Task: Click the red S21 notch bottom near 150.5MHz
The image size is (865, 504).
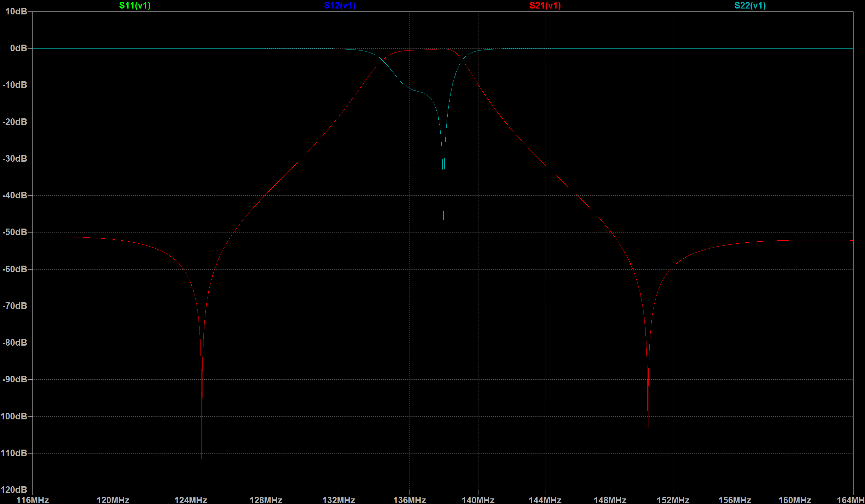Action: (648, 482)
